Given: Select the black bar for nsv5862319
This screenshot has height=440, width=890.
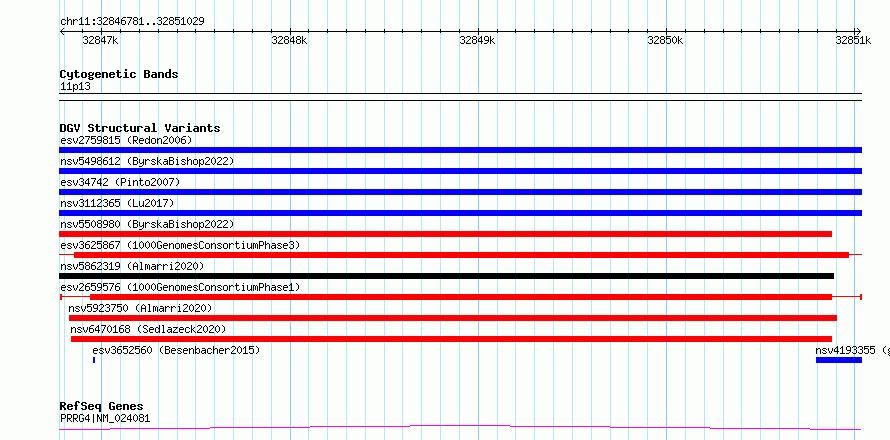Looking at the screenshot, I should 447,276.
